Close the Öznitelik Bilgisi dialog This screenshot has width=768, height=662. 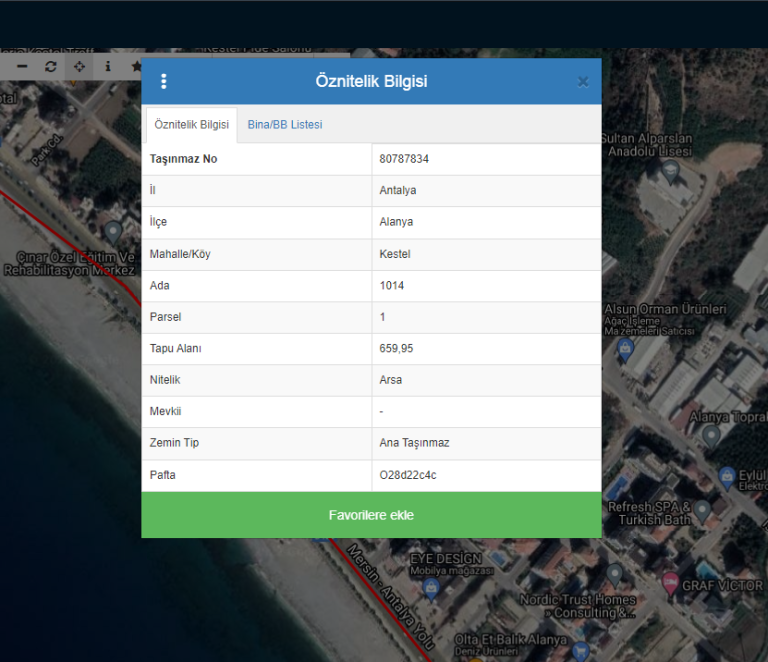[x=583, y=82]
